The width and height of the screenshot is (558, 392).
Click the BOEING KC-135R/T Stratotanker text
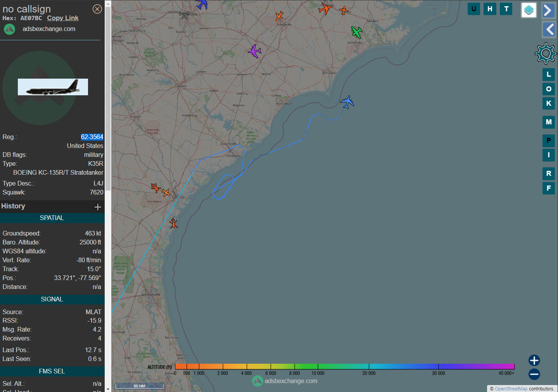(58, 173)
